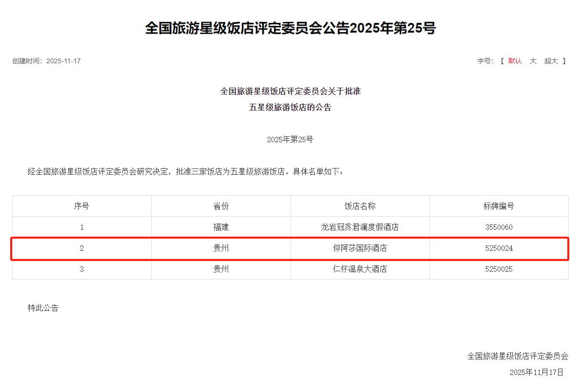580x392 pixels.
Task: Click the 省份 column header
Action: [x=221, y=206]
